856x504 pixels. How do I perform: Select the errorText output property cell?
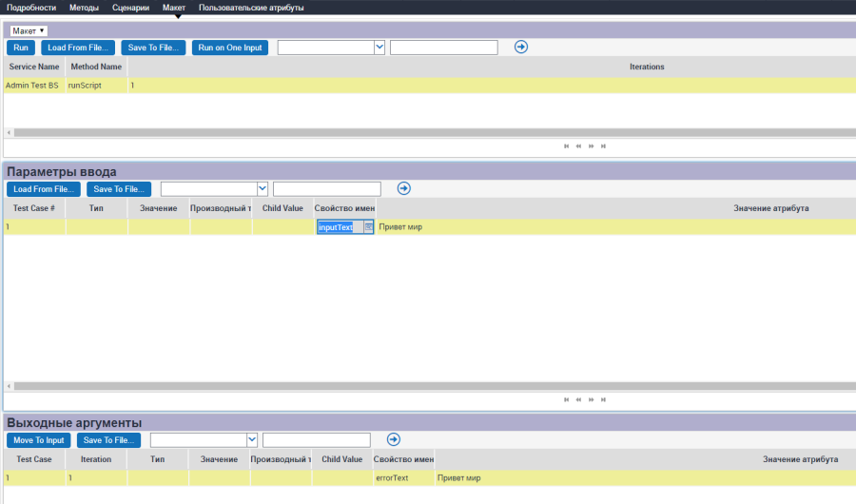point(403,477)
